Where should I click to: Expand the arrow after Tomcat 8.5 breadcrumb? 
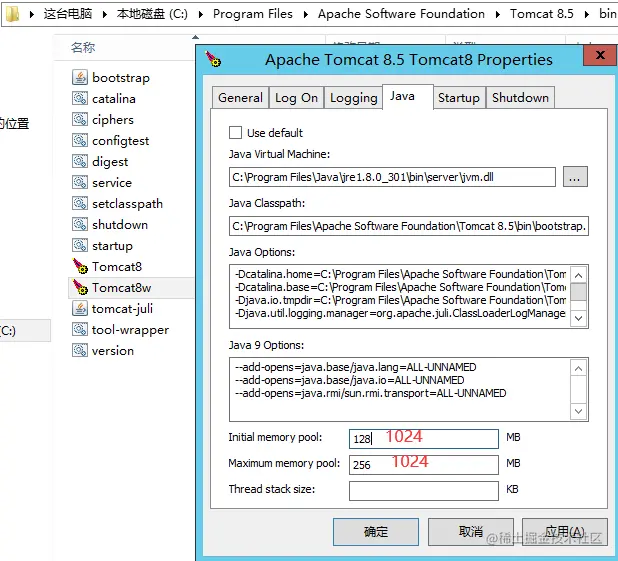click(587, 15)
